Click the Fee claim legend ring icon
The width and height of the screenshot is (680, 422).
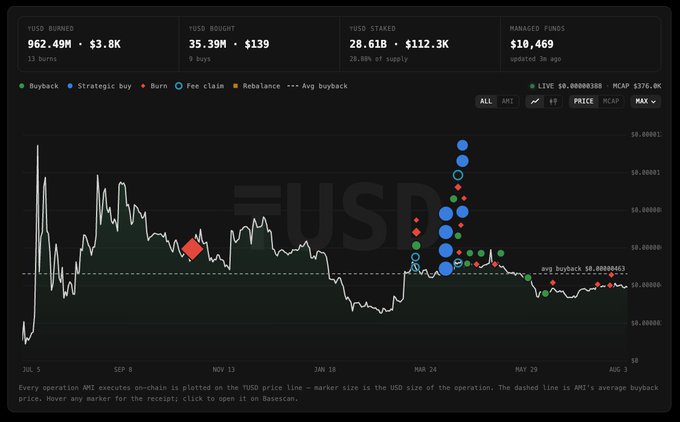179,86
